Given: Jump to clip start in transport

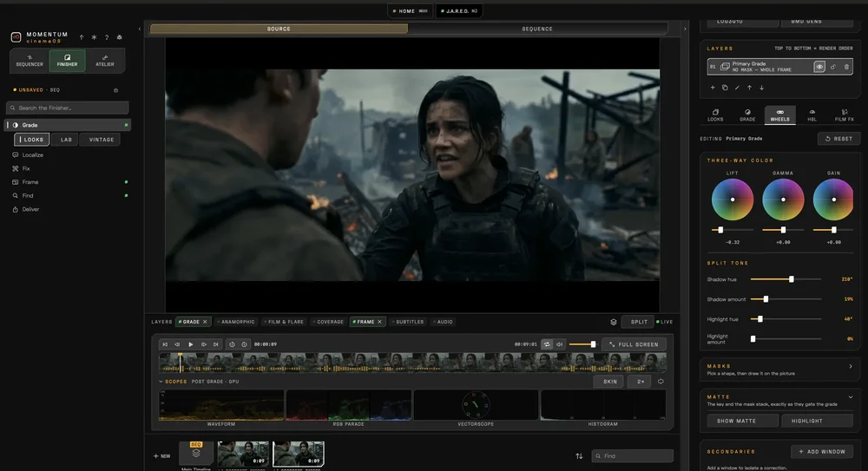Looking at the screenshot, I should (165, 344).
